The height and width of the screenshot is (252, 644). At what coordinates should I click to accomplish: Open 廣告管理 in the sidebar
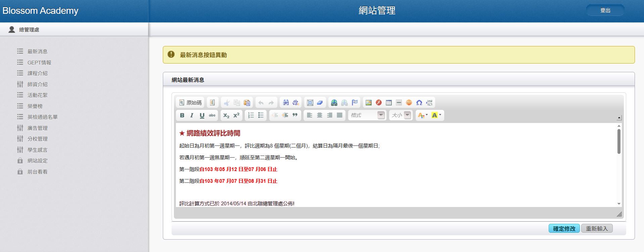point(37,128)
